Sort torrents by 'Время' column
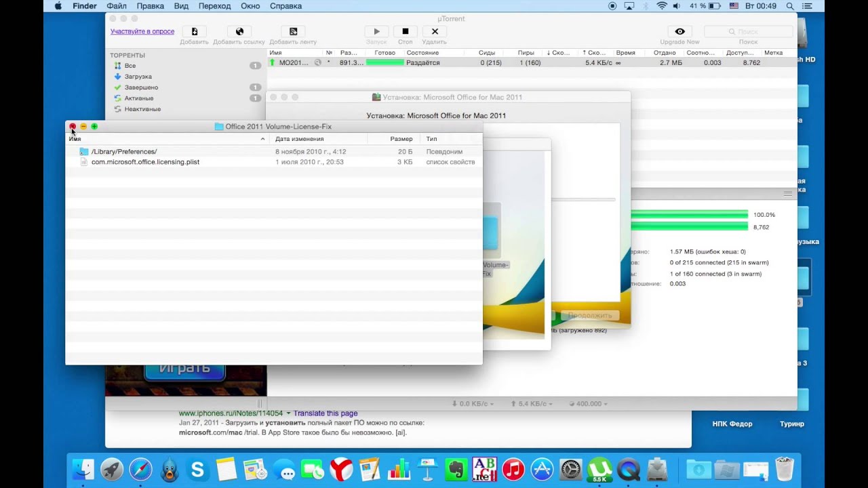The image size is (868, 488). point(626,53)
